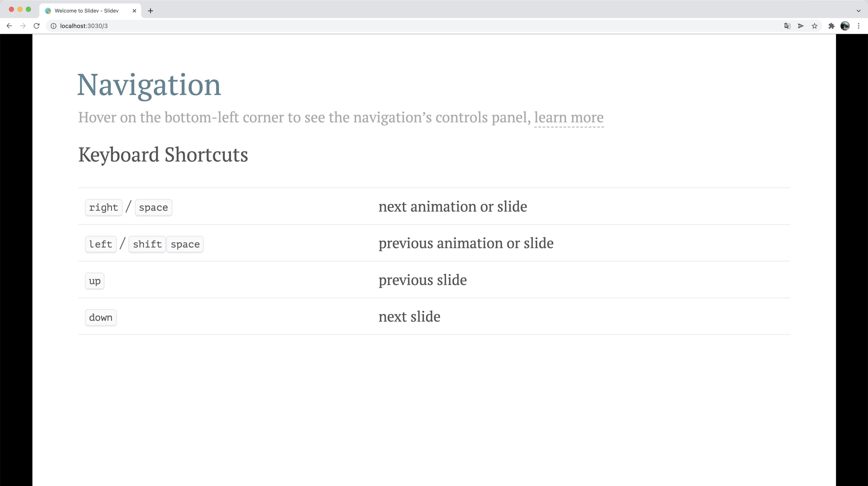Open Chrome's three-dot menu
This screenshot has width=868, height=486.
[859, 26]
